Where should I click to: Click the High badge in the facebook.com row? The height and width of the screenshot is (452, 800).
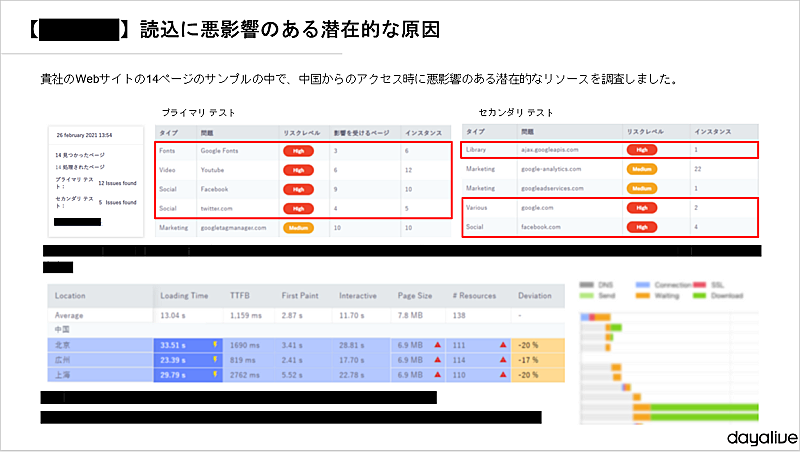pos(642,227)
